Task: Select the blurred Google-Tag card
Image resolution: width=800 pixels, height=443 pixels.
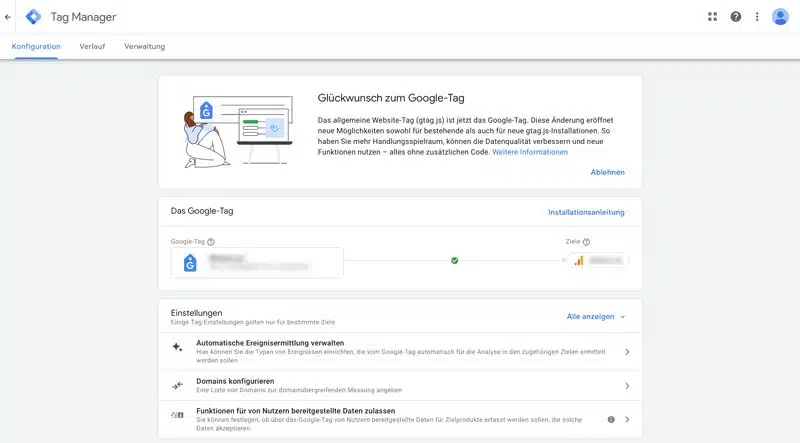Action: (257, 263)
